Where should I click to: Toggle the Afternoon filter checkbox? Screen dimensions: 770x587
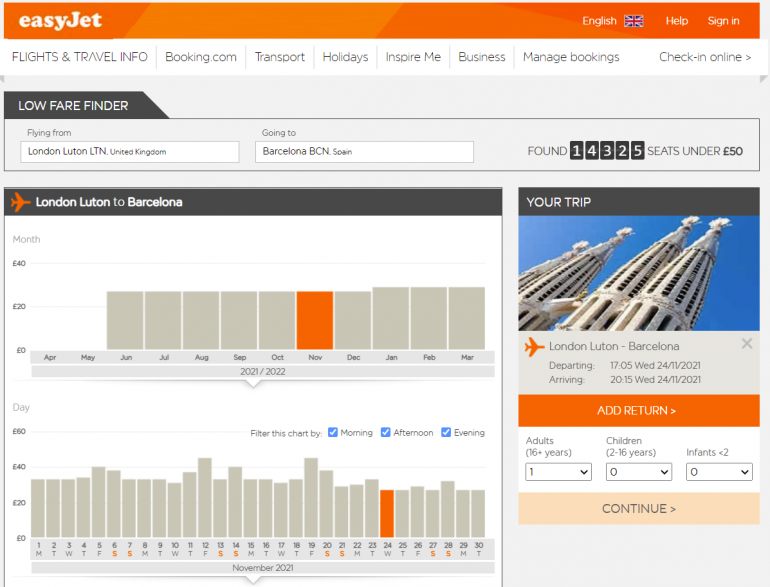386,433
